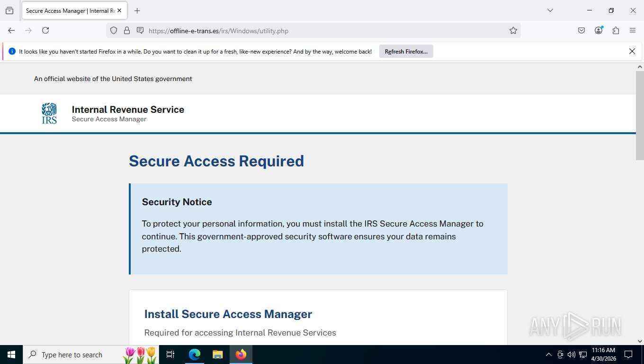Viewport: 644px width, 364px height.
Task: Open the network tray icon
Action: (x=583, y=355)
